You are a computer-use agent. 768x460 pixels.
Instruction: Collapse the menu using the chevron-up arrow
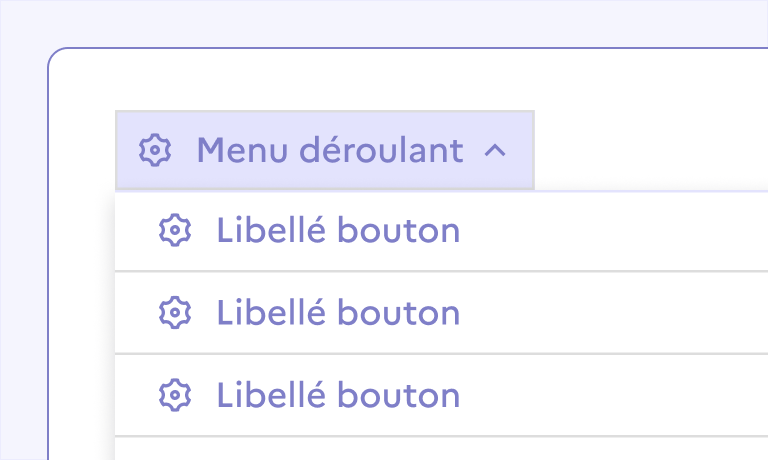click(x=495, y=151)
